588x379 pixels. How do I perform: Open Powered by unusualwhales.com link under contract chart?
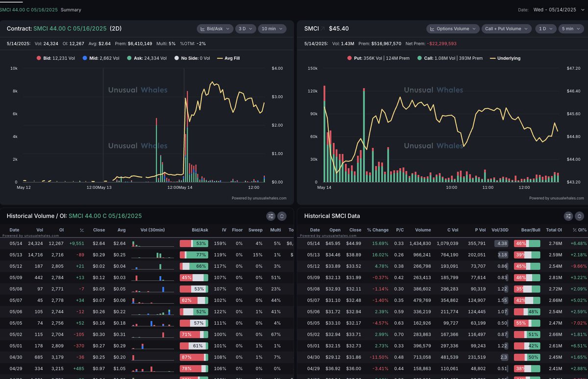click(x=259, y=198)
